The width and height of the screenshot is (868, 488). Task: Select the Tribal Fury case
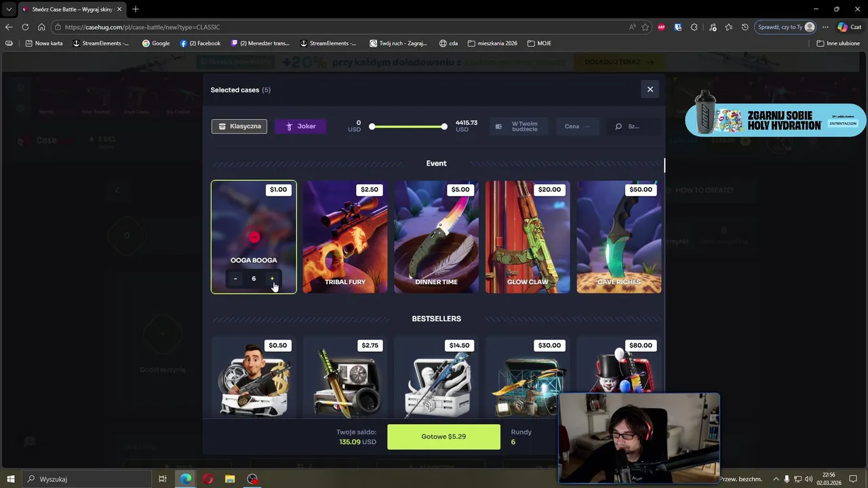coord(345,237)
